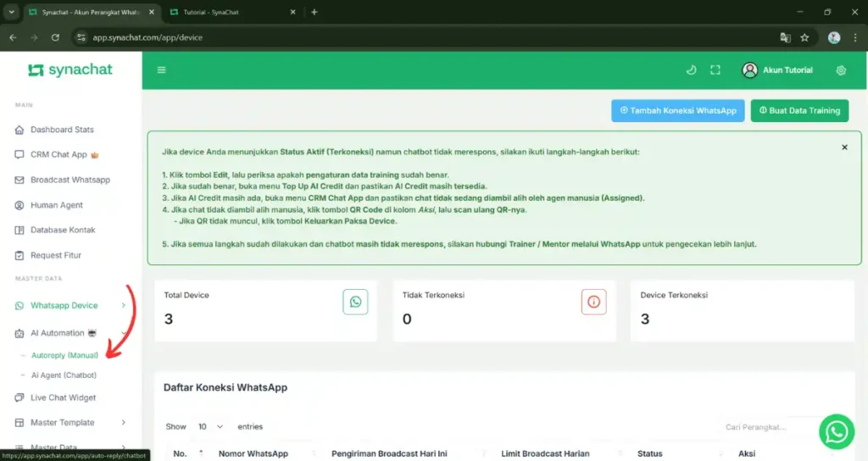Click Broadcast Whatsapp envelope icon
This screenshot has width=868, height=461.
coord(19,180)
